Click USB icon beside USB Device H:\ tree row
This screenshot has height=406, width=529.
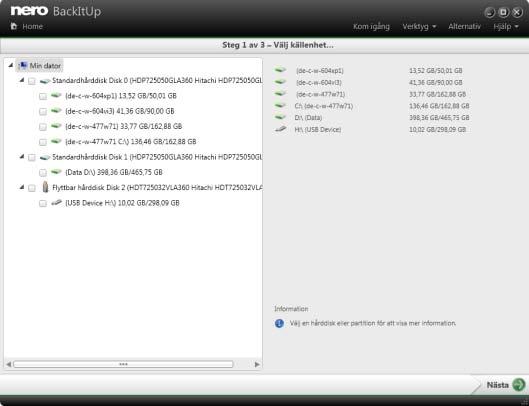click(56, 202)
